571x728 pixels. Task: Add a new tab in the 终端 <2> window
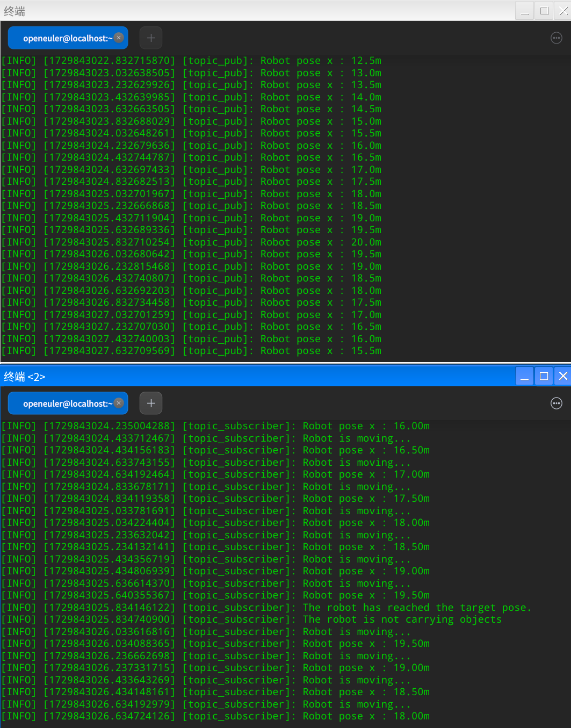(x=151, y=403)
